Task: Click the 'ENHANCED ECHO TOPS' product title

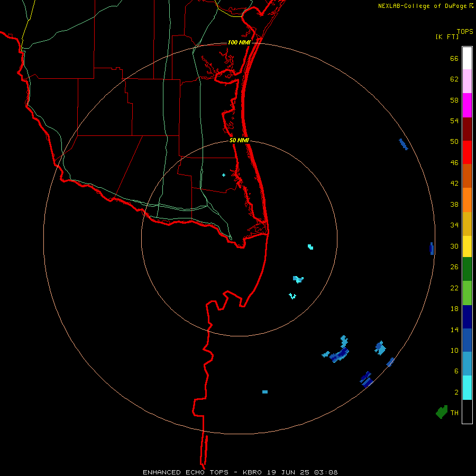Action: (x=186, y=472)
